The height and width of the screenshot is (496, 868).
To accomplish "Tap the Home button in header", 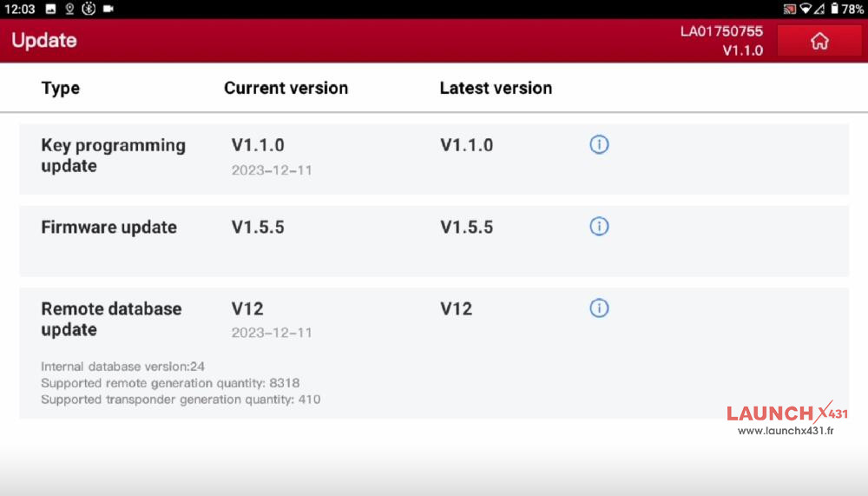I will (x=819, y=41).
